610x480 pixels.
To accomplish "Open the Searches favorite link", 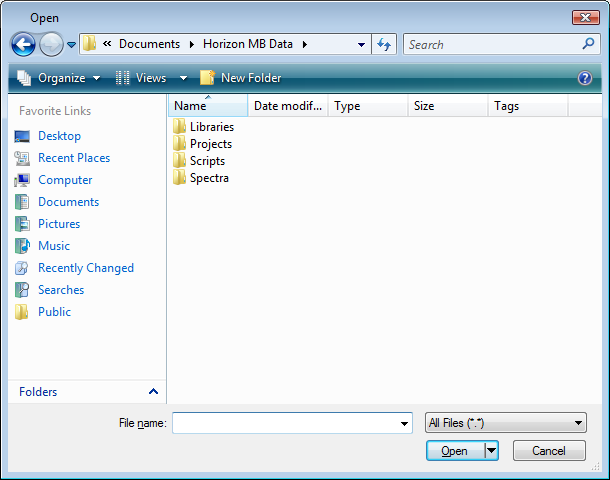I will (x=61, y=290).
